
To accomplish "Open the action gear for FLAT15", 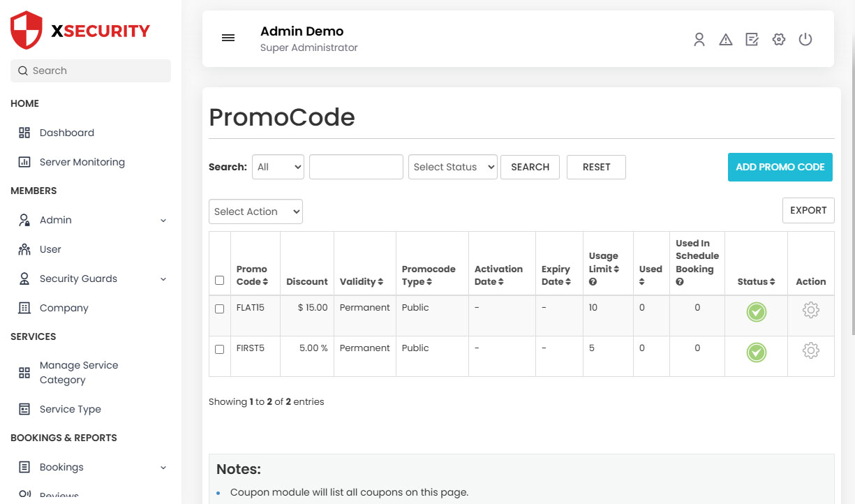I will (x=811, y=311).
